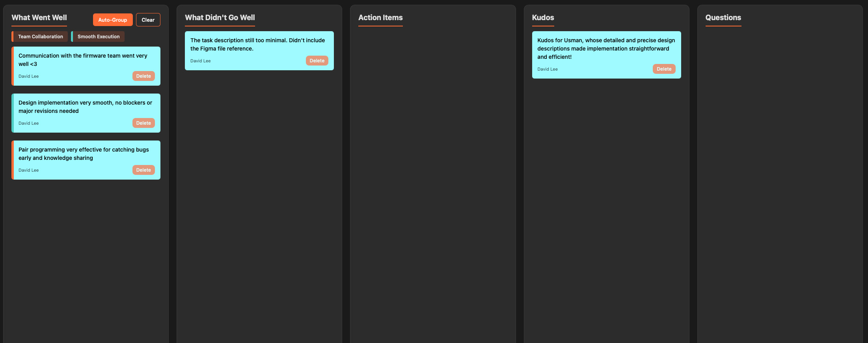868x343 pixels.
Task: Select the 'Design implementation very smooth' card text
Action: [85, 107]
